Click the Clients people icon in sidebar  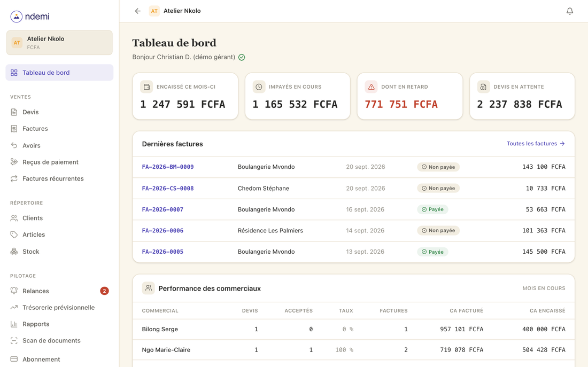14,218
